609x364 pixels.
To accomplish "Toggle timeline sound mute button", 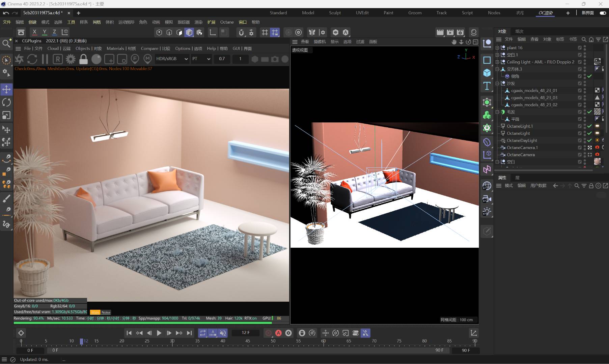I will coord(223,333).
